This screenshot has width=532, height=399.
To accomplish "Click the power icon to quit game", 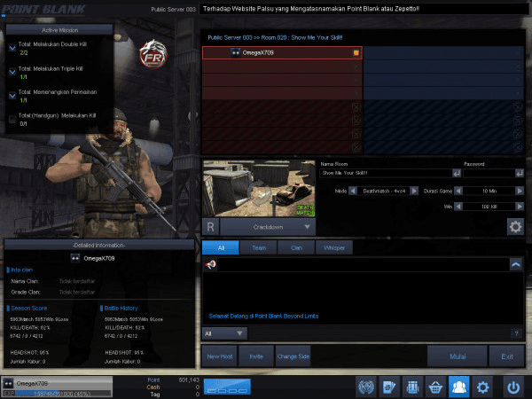I will [x=513, y=387].
